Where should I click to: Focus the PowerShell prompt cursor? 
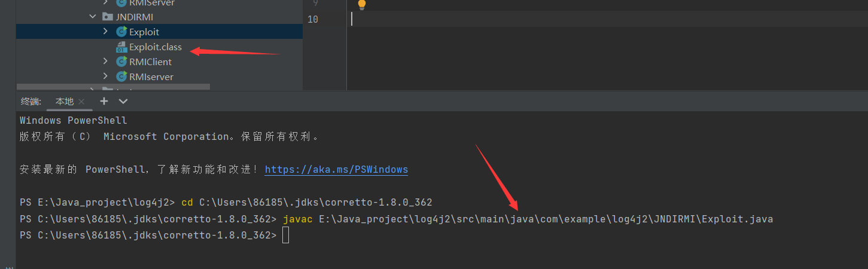pos(285,236)
